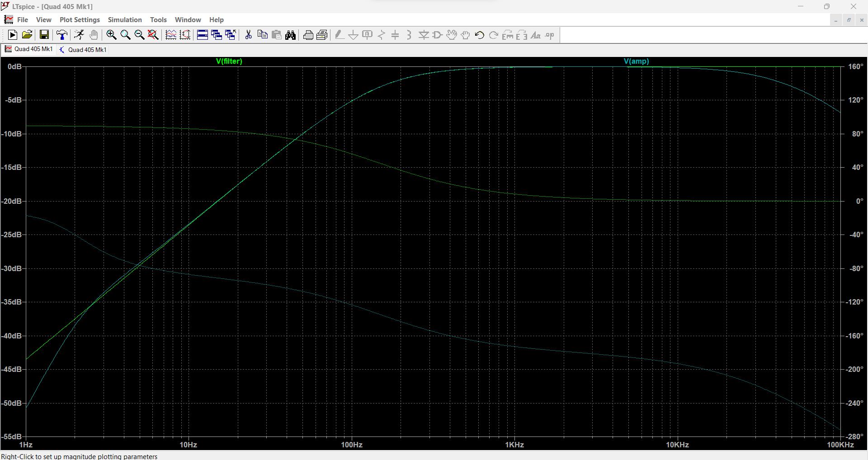Toggle autorange on the plot
Image resolution: width=868 pixels, height=460 pixels.
click(171, 35)
